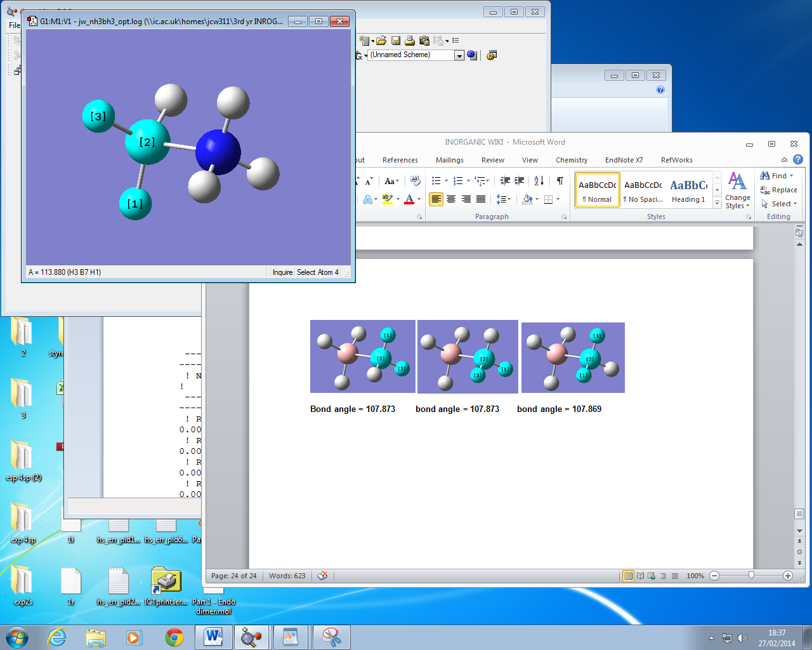Image resolution: width=812 pixels, height=650 pixels.
Task: Switch to Draft view in status bar
Action: click(675, 576)
